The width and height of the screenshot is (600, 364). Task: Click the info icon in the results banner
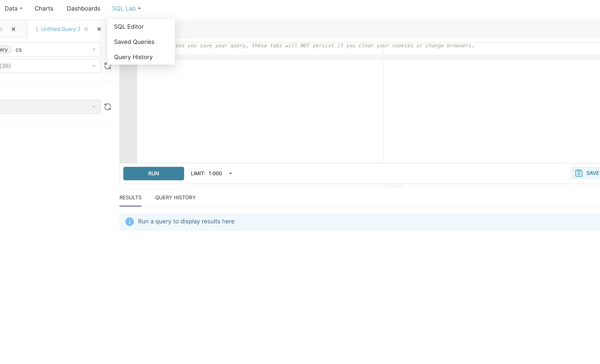pos(130,222)
